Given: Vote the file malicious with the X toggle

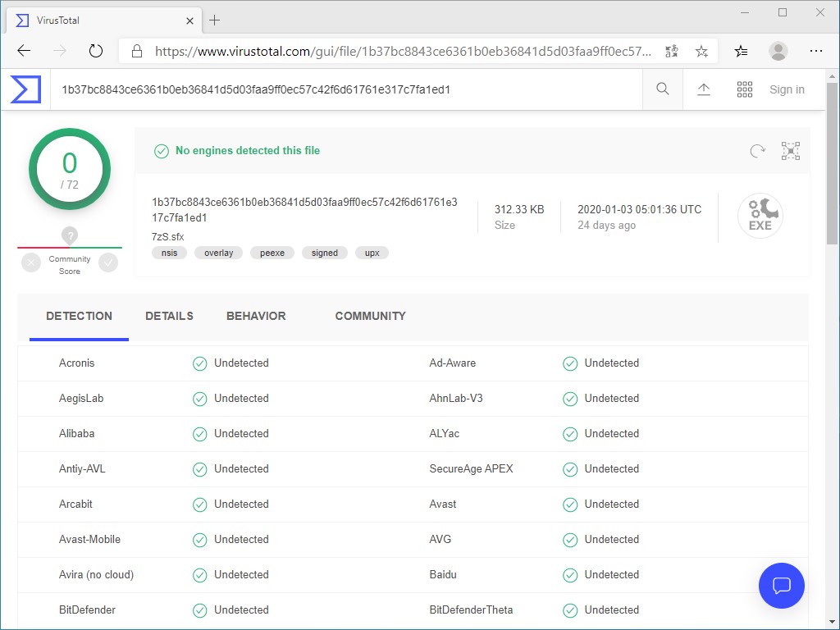Looking at the screenshot, I should pyautogui.click(x=30, y=262).
